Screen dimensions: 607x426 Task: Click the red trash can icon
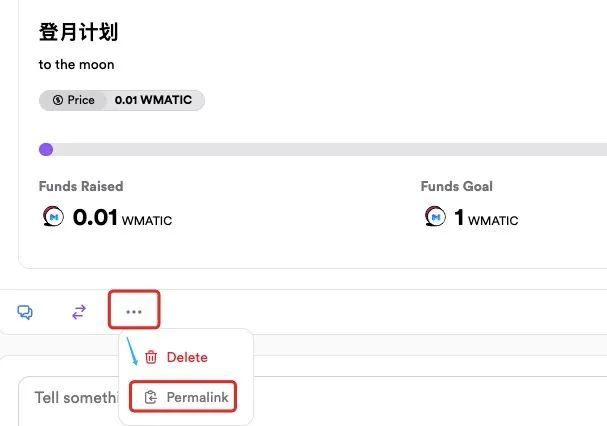[x=151, y=357]
